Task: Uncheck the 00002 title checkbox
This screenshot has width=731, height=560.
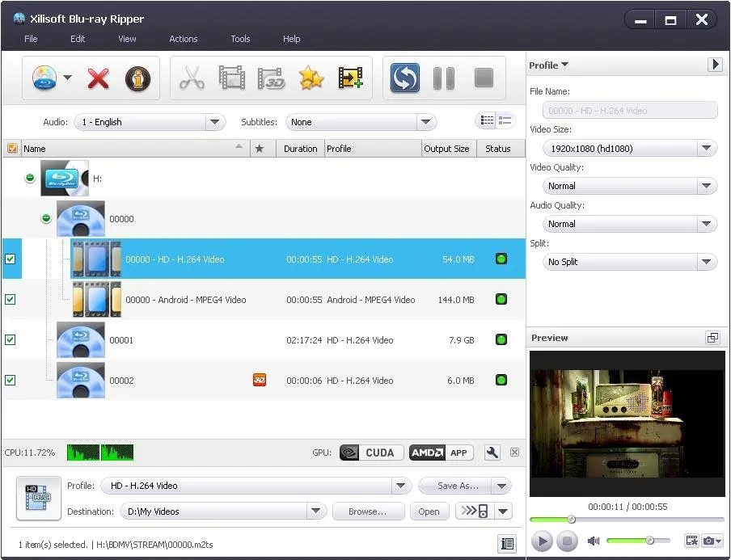Action: (x=11, y=380)
